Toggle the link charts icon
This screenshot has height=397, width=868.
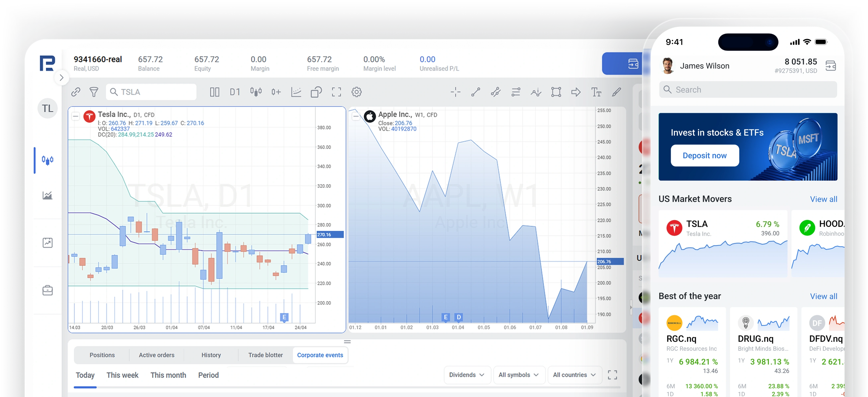76,92
